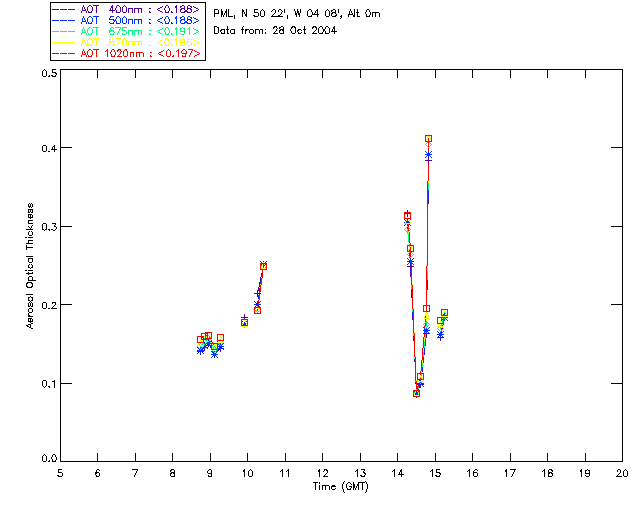Click the 0.2 y-axis tick label
640x512 pixels.
[x=49, y=305]
